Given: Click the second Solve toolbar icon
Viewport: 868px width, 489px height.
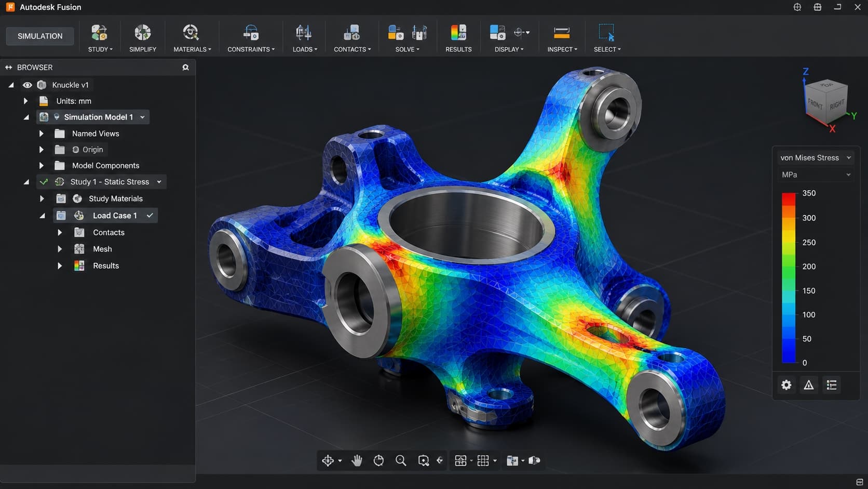Looking at the screenshot, I should [x=419, y=33].
